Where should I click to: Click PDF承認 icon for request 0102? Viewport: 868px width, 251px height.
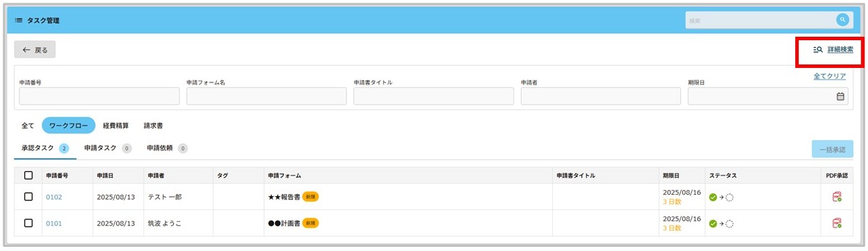837,197
